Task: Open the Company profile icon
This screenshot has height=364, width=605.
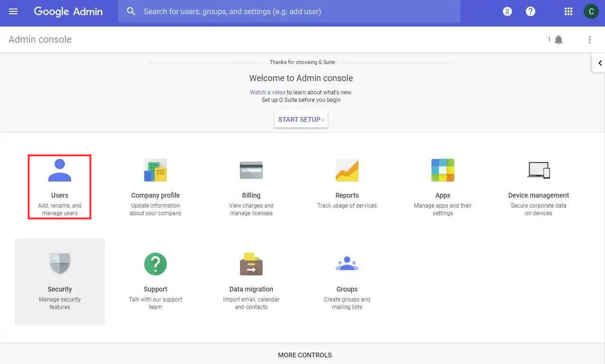Action: point(156,171)
